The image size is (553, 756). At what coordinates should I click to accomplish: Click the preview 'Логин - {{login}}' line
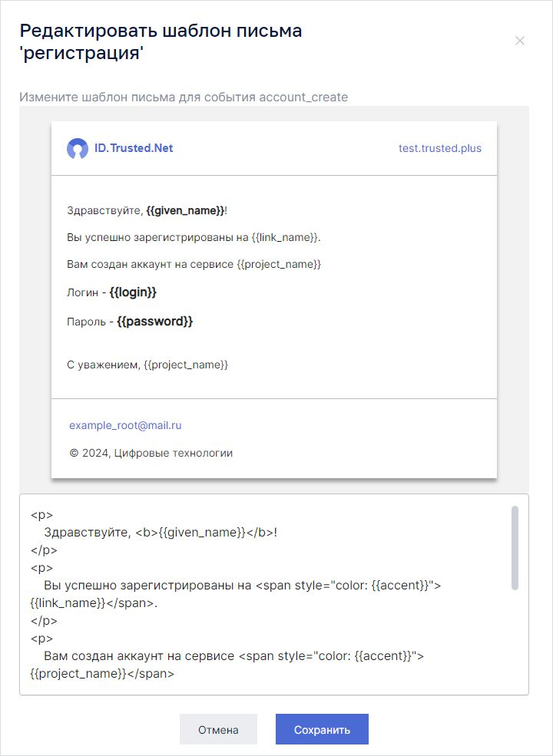click(x=112, y=292)
